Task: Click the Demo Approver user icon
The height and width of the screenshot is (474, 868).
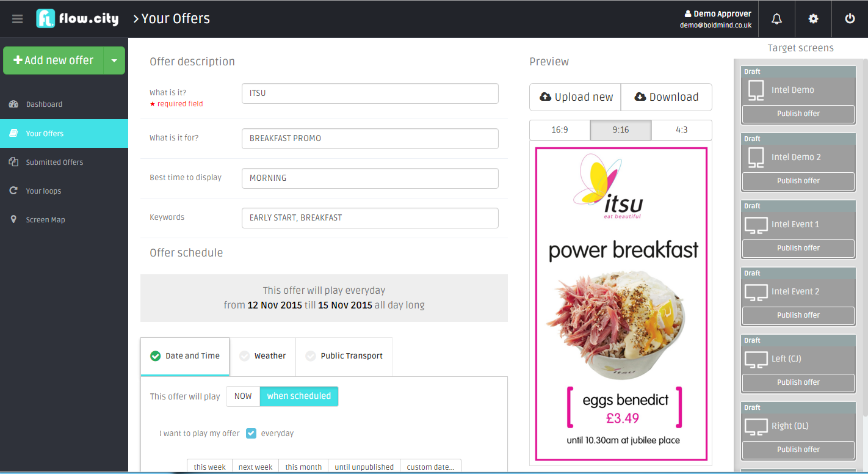Action: [688, 13]
